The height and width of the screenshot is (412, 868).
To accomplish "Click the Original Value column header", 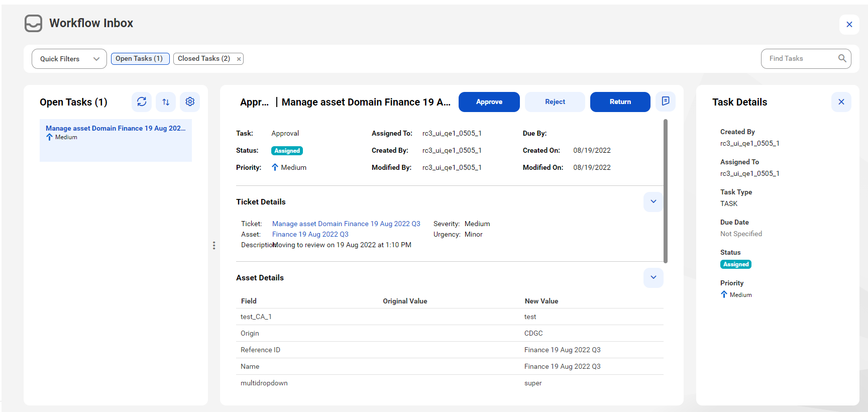I will (405, 301).
